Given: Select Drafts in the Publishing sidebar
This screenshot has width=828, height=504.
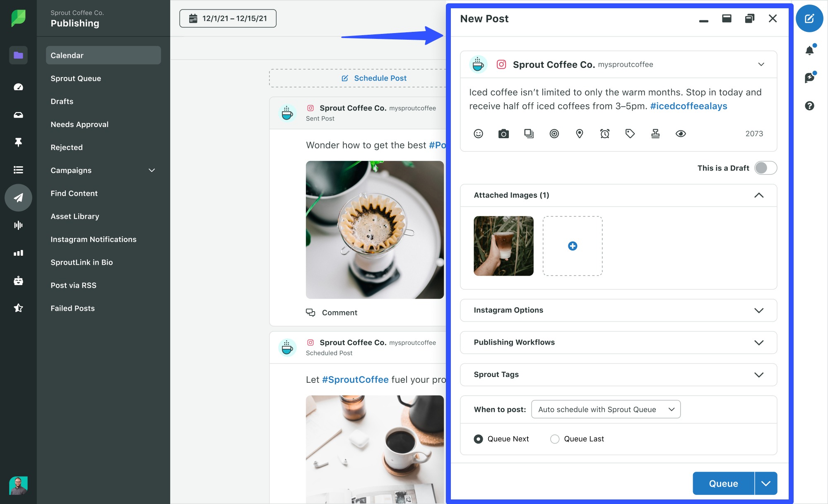Looking at the screenshot, I should pyautogui.click(x=61, y=101).
